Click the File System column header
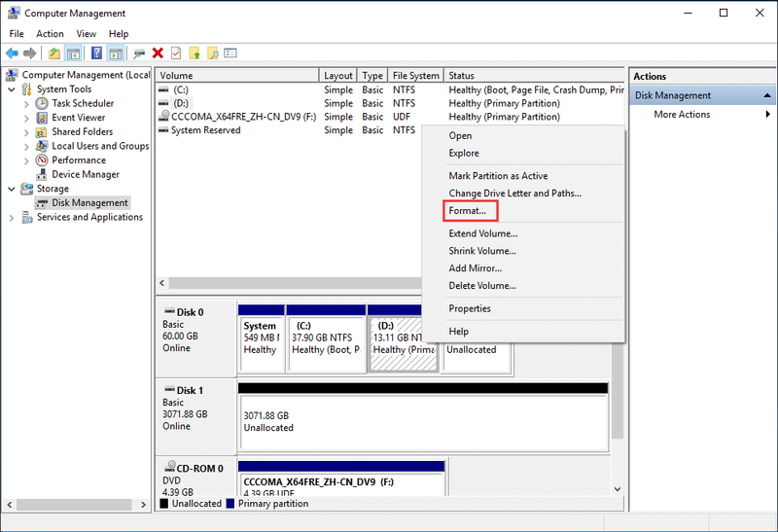 tap(415, 76)
